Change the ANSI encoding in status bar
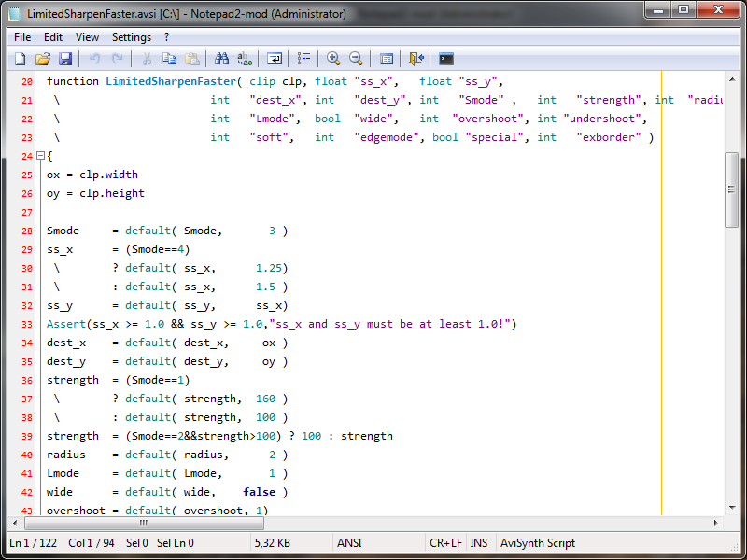The image size is (747, 560). click(349, 543)
